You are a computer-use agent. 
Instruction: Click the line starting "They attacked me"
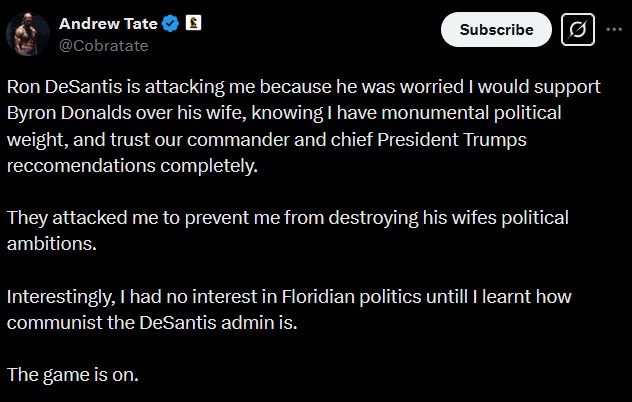(288, 218)
